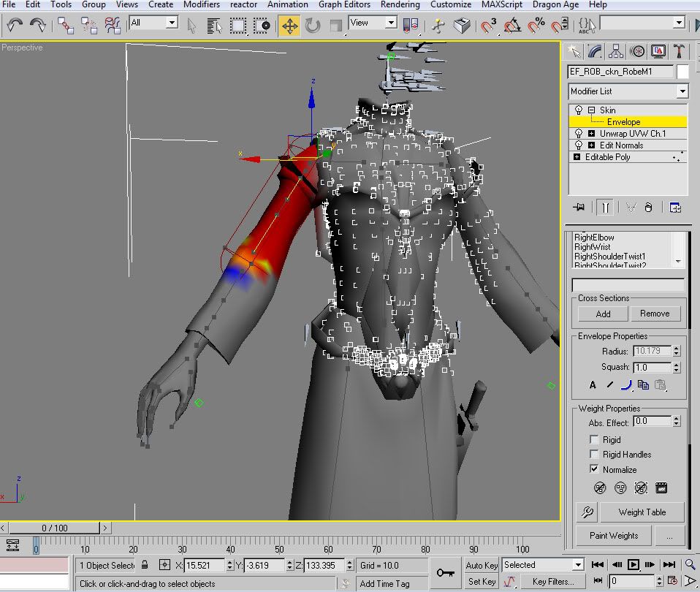Click the Undo arrow icon

coord(15,26)
